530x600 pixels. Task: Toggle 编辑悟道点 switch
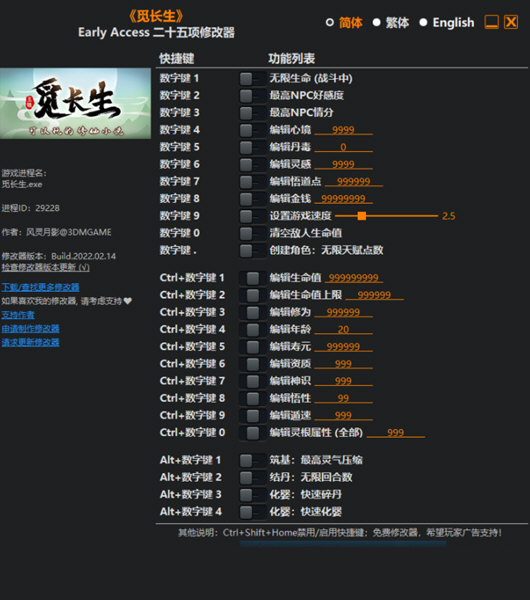(252, 182)
